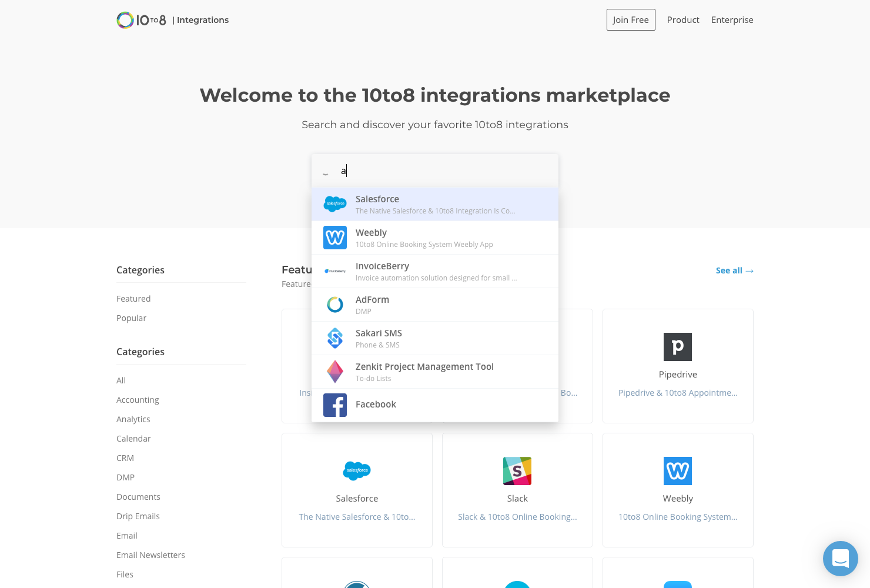The height and width of the screenshot is (588, 870).
Task: Click the Facebook icon in search dropdown
Action: coord(335,405)
